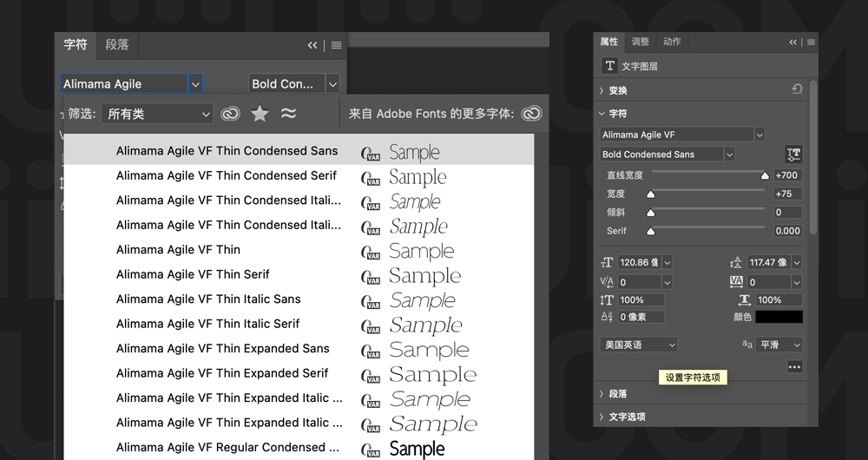Click the 直线宽度 slider thumb
The image size is (868, 460).
pos(765,176)
